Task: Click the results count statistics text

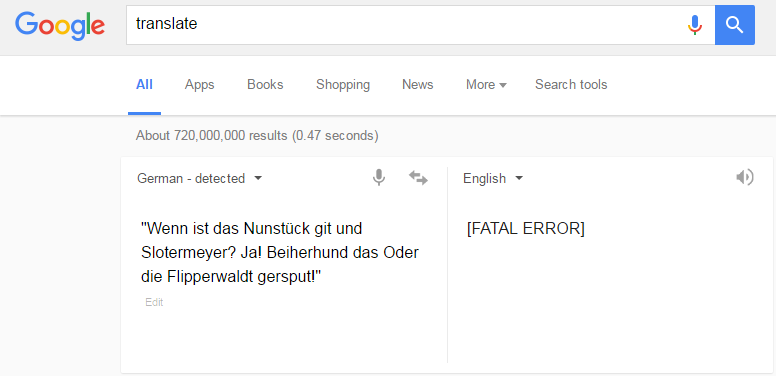Action: click(257, 136)
